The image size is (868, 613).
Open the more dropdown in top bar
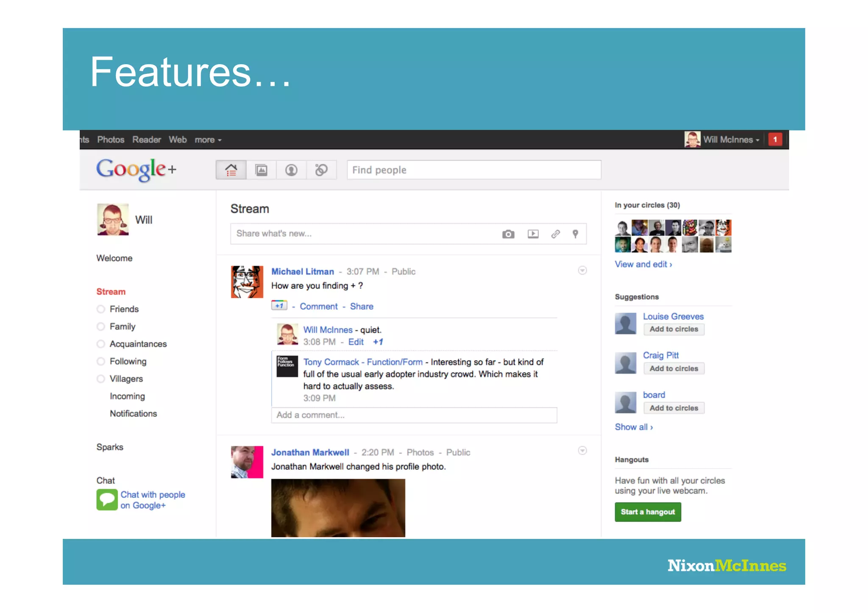pos(208,140)
